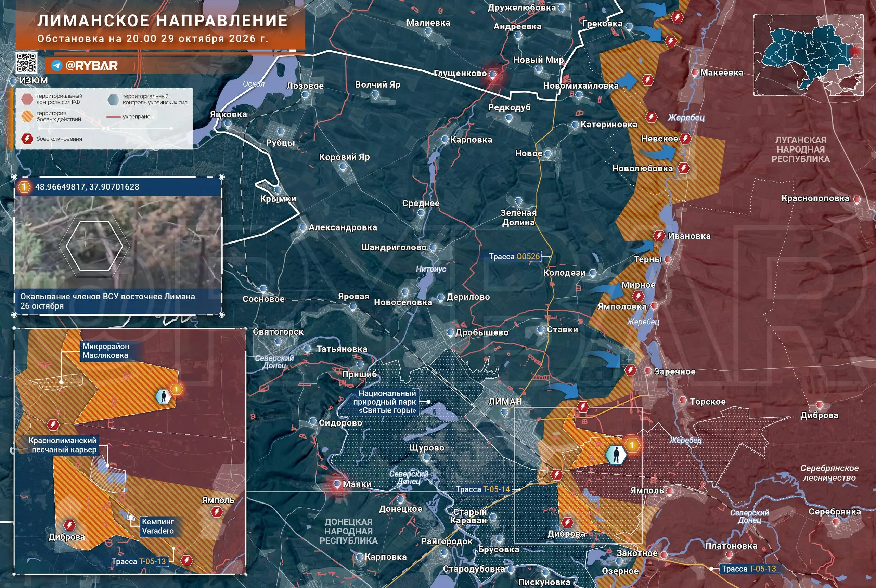Click the Серебрянка settlement label

coord(834,512)
